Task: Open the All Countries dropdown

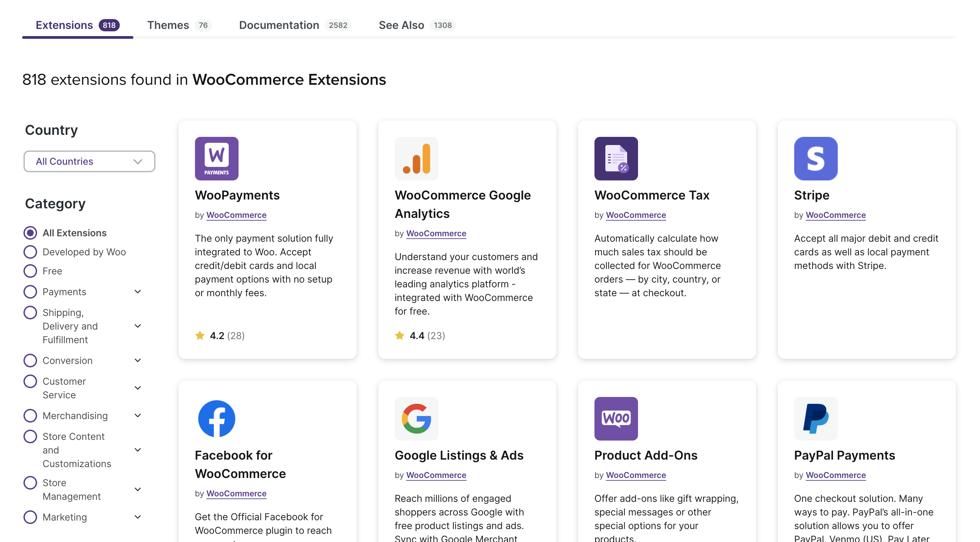Action: click(x=89, y=161)
